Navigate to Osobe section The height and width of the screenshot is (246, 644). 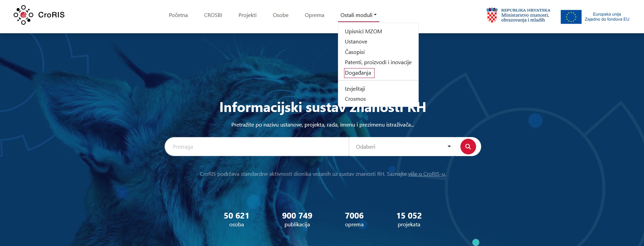click(x=281, y=15)
